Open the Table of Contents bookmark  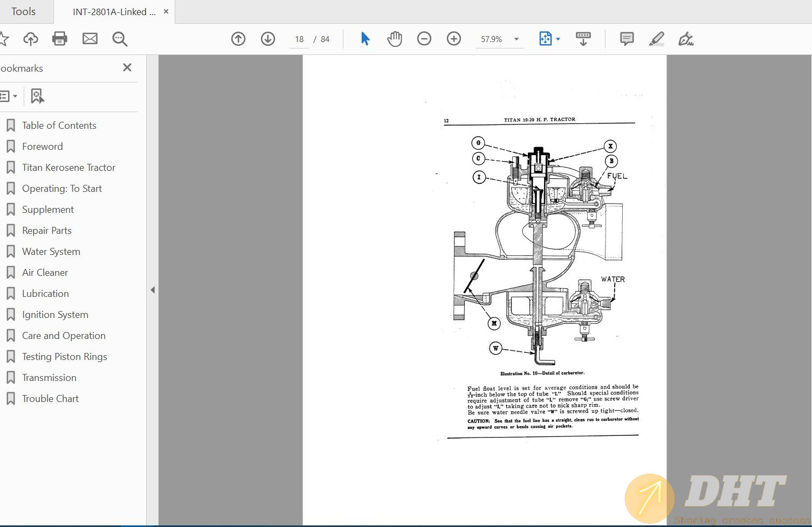[59, 126]
